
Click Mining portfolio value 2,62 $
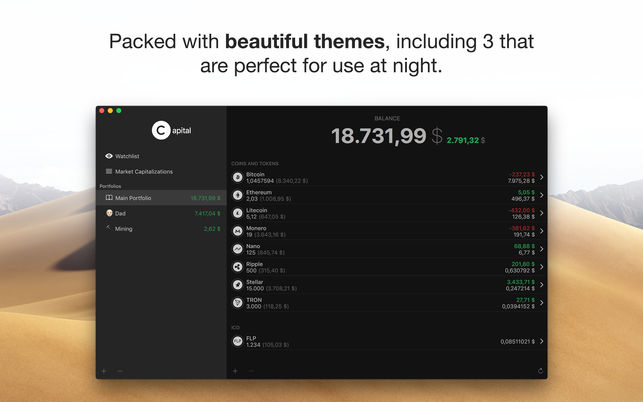point(212,229)
